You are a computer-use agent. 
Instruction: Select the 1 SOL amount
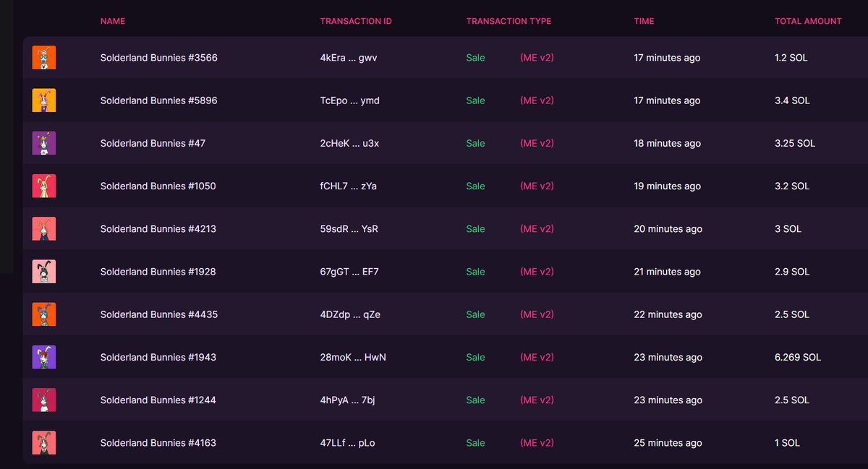(x=787, y=442)
